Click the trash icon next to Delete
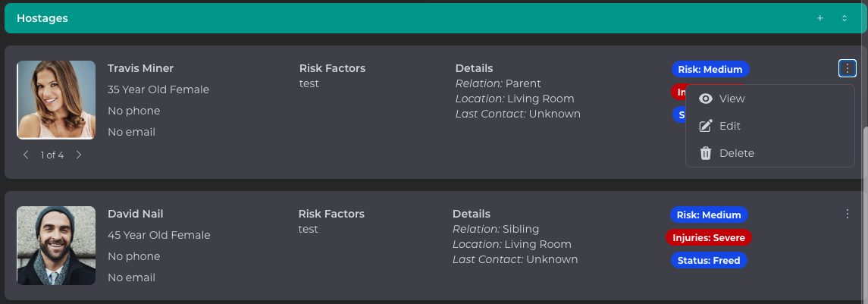Image resolution: width=868 pixels, height=304 pixels. click(x=706, y=153)
